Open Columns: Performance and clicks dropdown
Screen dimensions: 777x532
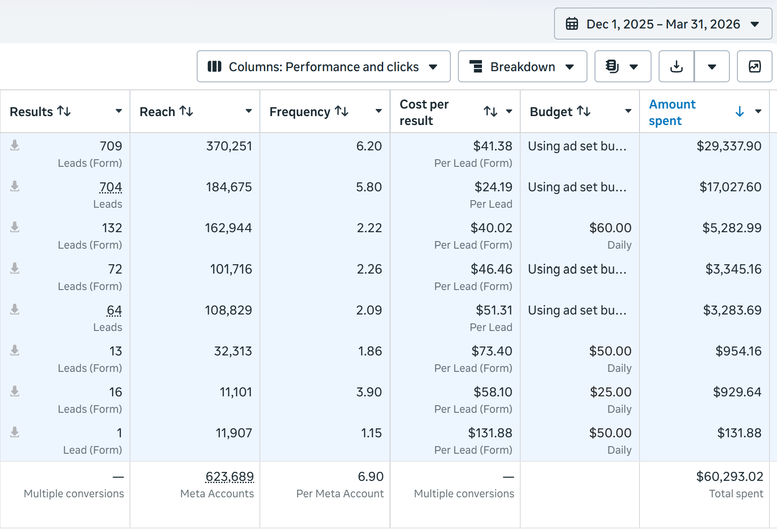pos(324,67)
